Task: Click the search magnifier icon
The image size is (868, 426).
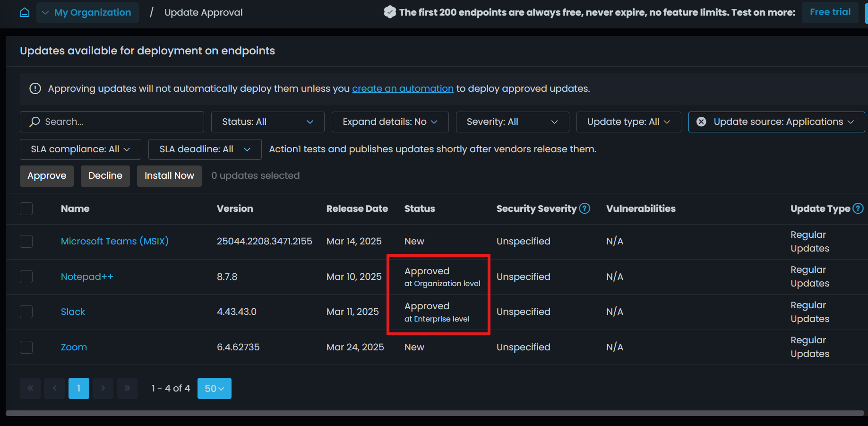Action: pyautogui.click(x=34, y=122)
